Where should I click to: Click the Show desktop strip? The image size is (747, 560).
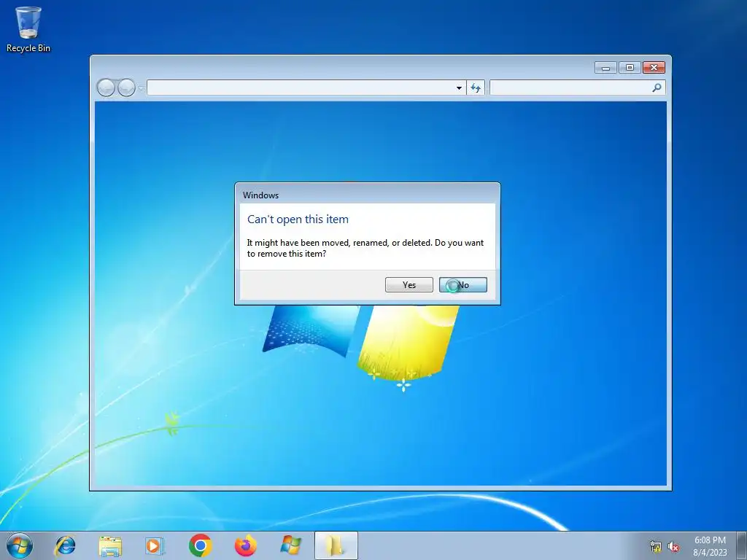742,545
